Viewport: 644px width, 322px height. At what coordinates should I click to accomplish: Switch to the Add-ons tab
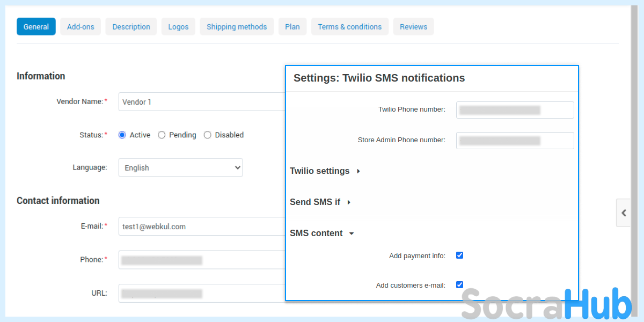(x=80, y=27)
